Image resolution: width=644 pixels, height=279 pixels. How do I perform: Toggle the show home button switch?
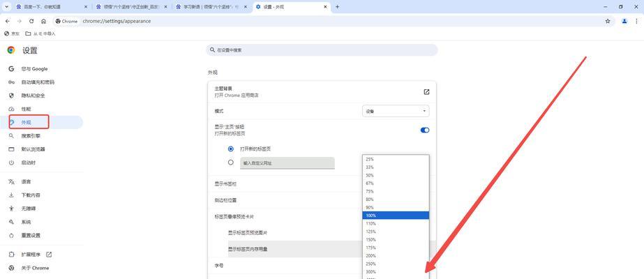click(x=425, y=130)
